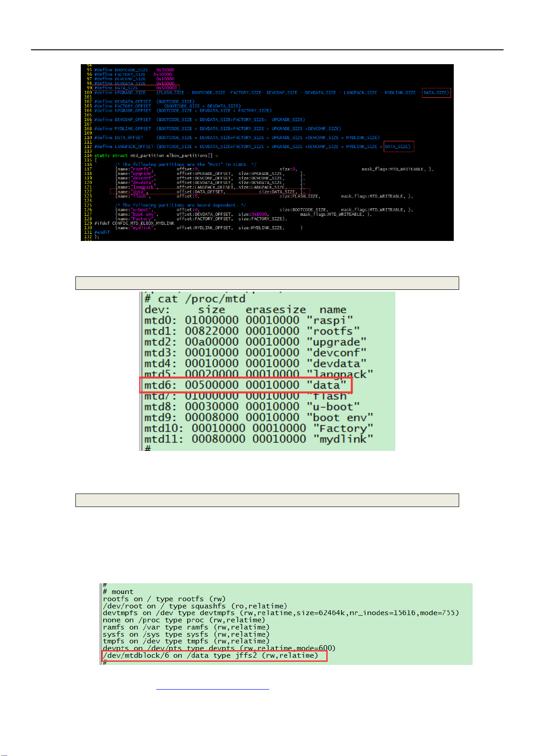Click the "#define UPGRADE_SIZE" definition line
The width and height of the screenshot is (535, 756).
272,92
